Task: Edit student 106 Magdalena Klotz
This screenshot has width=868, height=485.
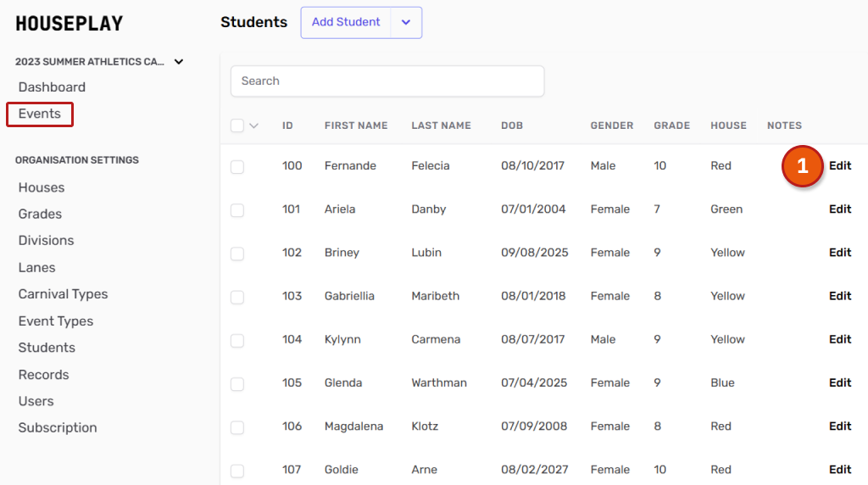Action: (x=839, y=426)
